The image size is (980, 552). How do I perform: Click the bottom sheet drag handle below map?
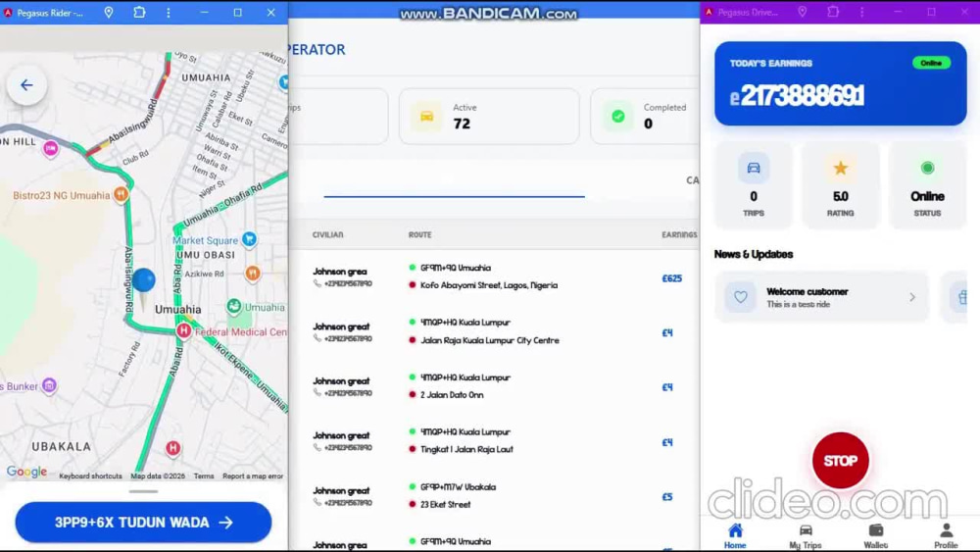(143, 492)
